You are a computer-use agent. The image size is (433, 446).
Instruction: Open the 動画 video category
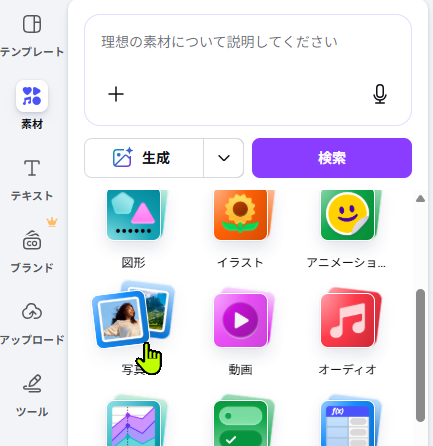pyautogui.click(x=241, y=319)
